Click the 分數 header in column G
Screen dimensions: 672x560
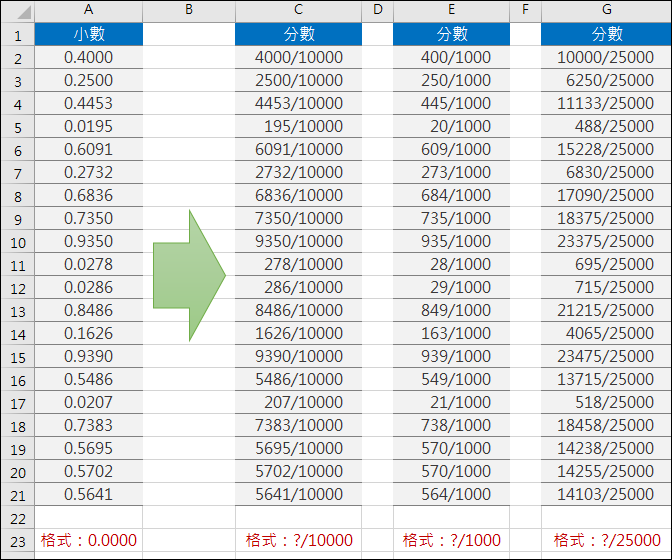click(x=606, y=34)
